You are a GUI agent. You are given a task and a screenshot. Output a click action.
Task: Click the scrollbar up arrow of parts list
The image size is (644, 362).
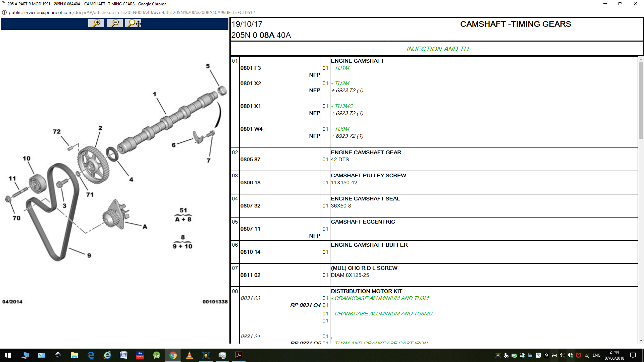641,59
